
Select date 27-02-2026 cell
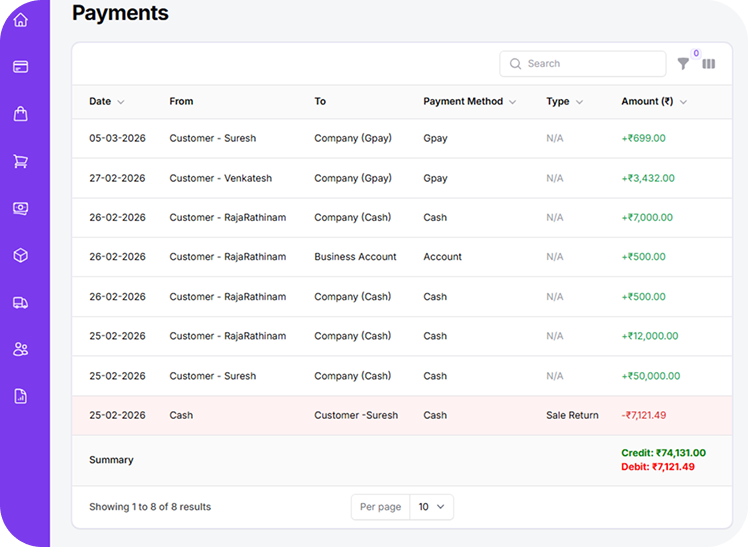click(x=117, y=178)
